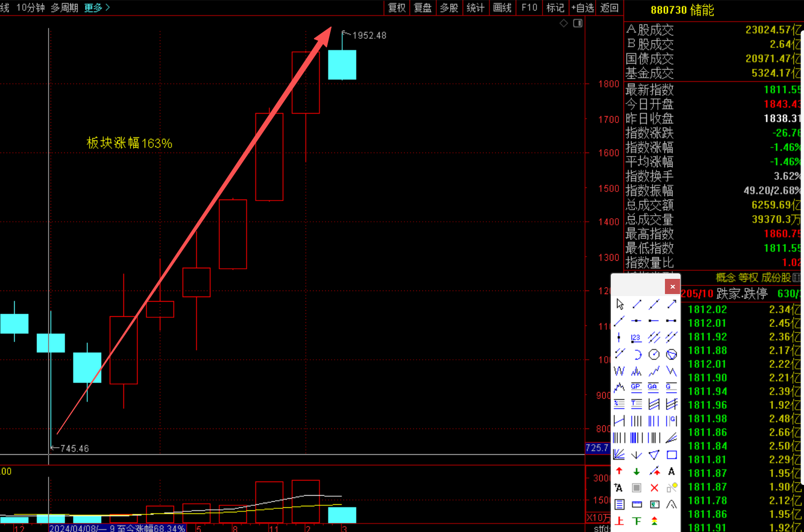Close the drawing tools palette

672,286
